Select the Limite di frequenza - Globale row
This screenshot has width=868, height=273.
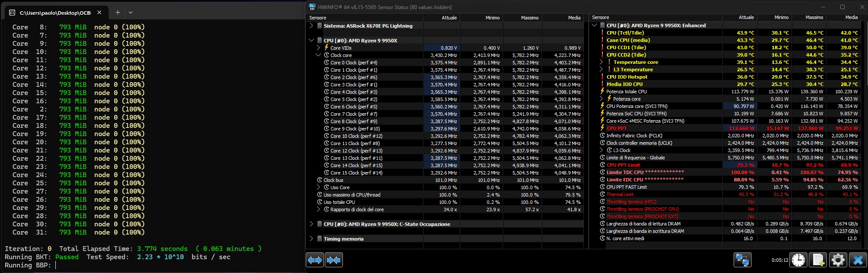click(726, 158)
